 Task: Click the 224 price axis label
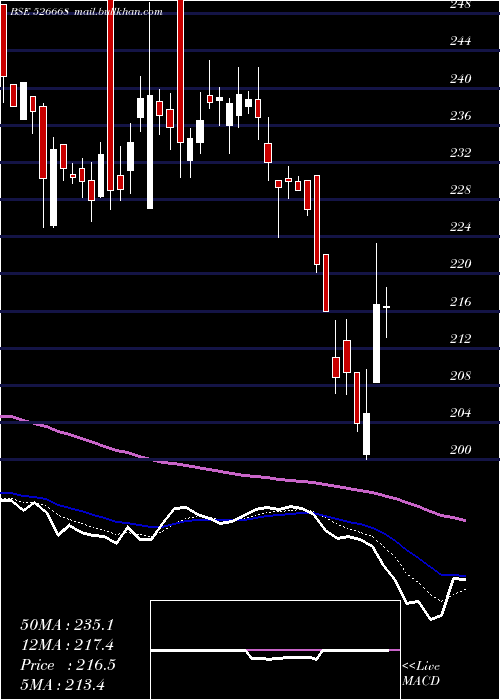pos(460,227)
